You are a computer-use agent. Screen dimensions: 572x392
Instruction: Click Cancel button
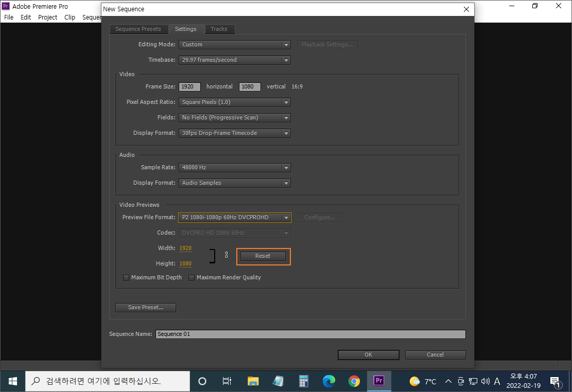[435, 355]
